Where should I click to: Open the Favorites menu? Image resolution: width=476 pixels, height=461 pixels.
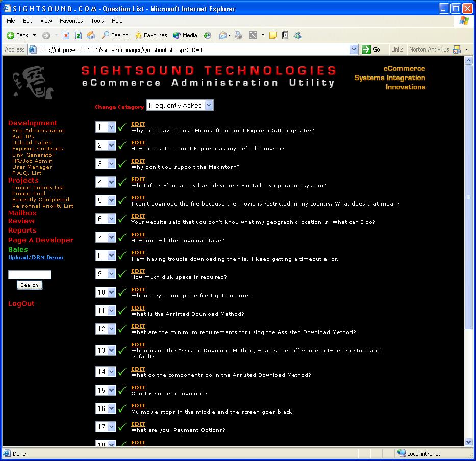pos(71,21)
